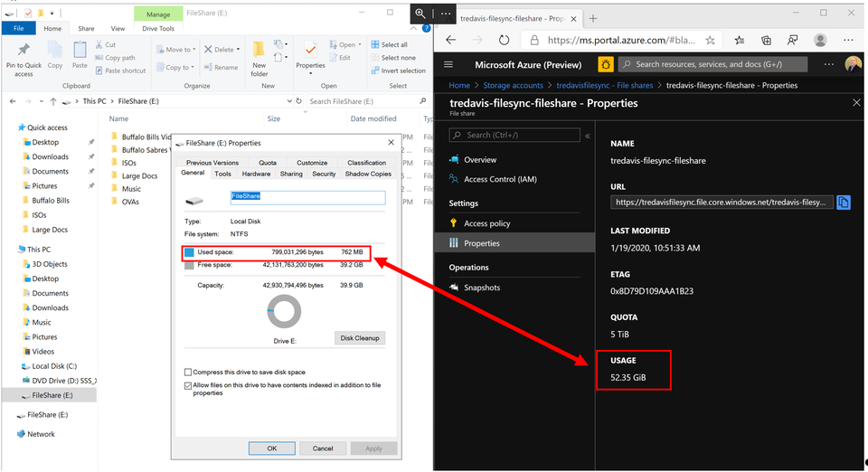The width and height of the screenshot is (868, 472).
Task: Click the zoom magnifier icon
Action: click(420, 14)
